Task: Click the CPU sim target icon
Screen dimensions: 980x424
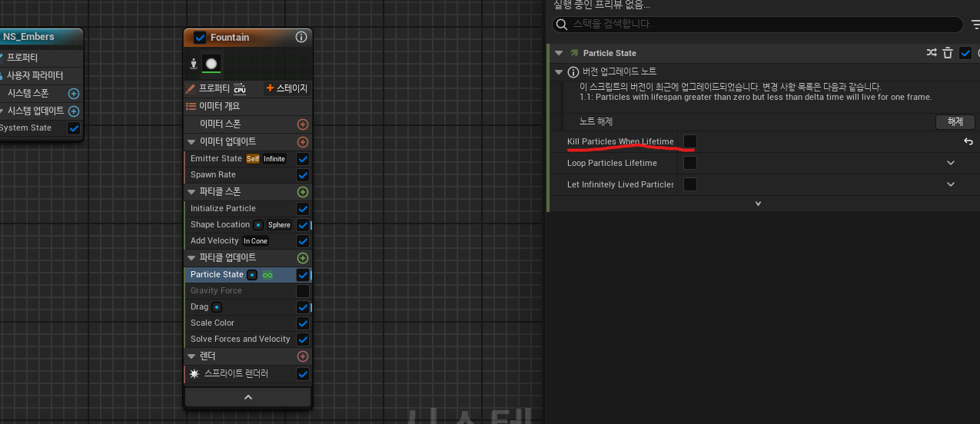Action: pos(240,88)
